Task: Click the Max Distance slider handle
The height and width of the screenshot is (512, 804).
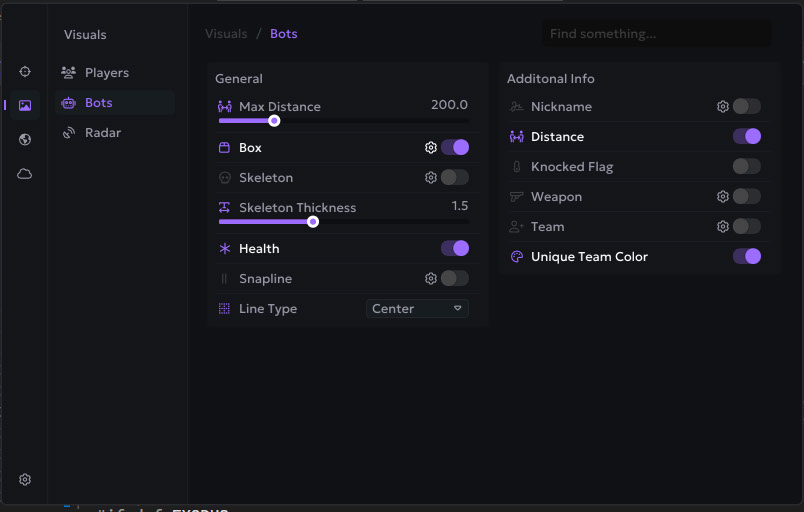Action: pos(274,121)
